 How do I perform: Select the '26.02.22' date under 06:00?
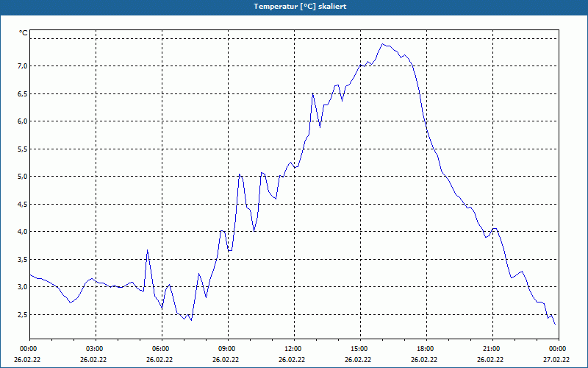[159, 360]
